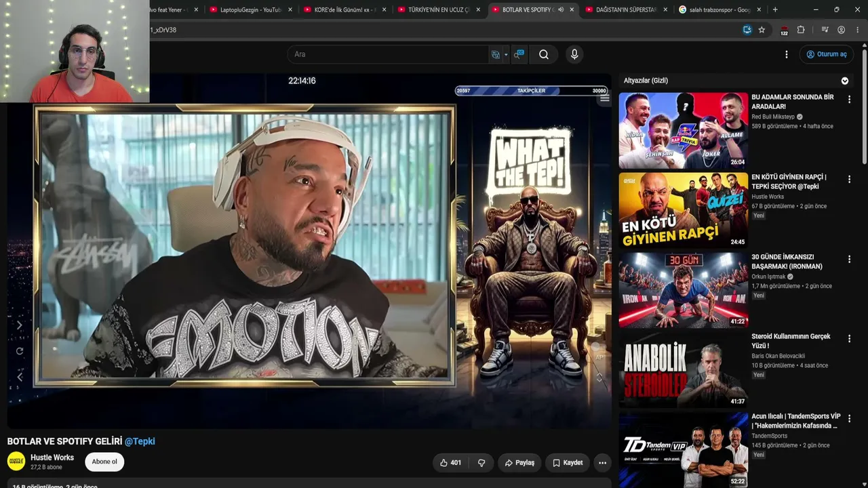Dislike the video with thumbs-down icon
This screenshot has width=868, height=488.
point(481,463)
